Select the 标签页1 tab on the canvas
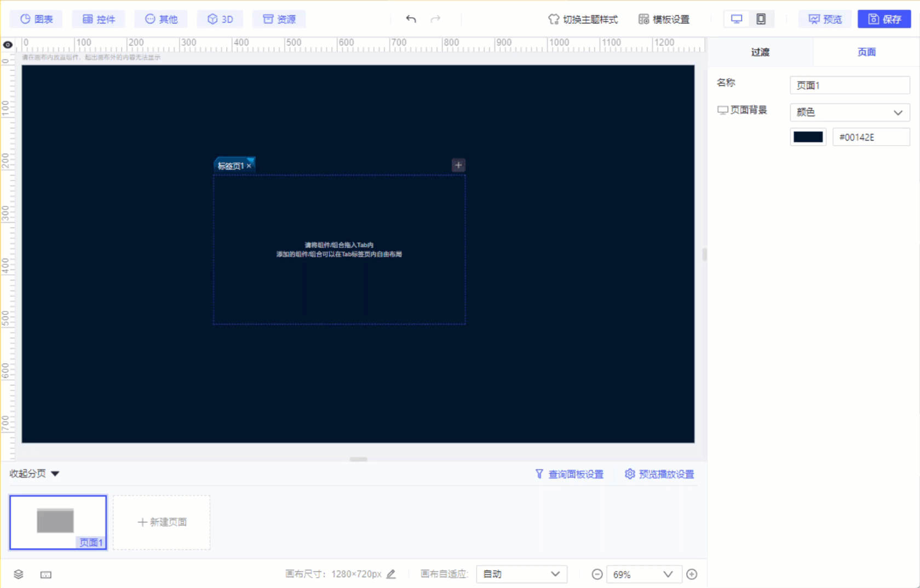This screenshot has height=588, width=920. tap(231, 165)
